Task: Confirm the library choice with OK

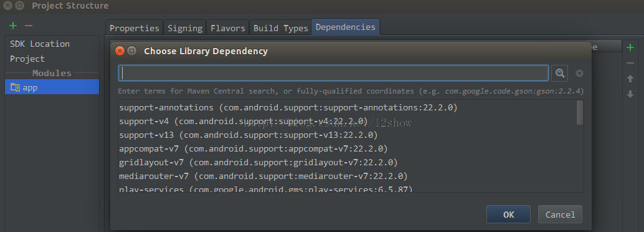Action: pyautogui.click(x=508, y=215)
